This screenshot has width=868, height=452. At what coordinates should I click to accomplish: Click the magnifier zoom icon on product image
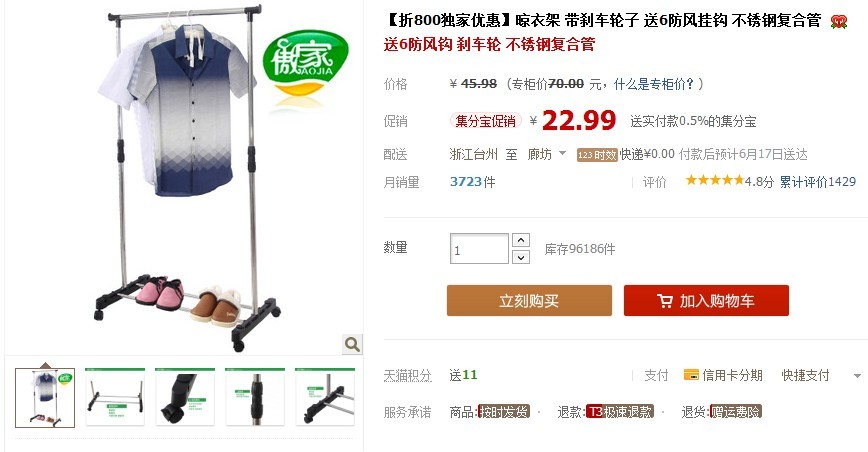click(x=352, y=344)
